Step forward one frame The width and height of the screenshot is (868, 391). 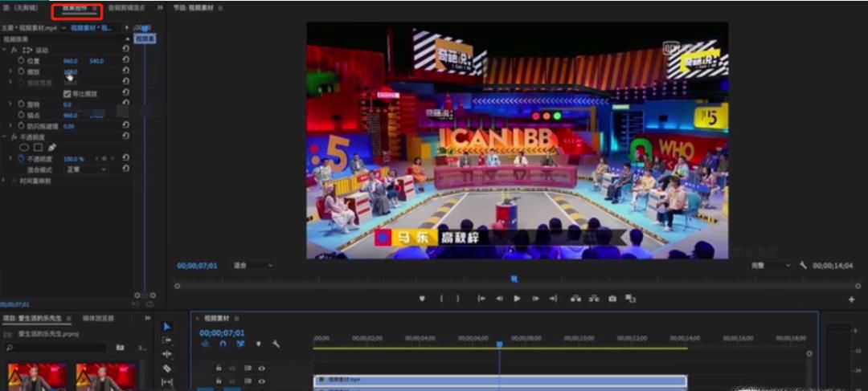click(x=535, y=299)
